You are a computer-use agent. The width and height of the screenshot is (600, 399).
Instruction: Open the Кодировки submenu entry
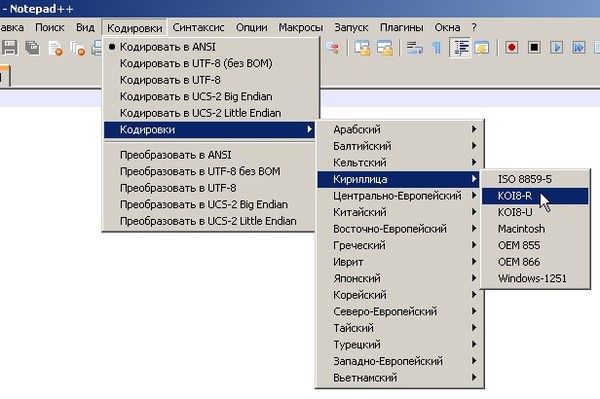click(x=209, y=130)
